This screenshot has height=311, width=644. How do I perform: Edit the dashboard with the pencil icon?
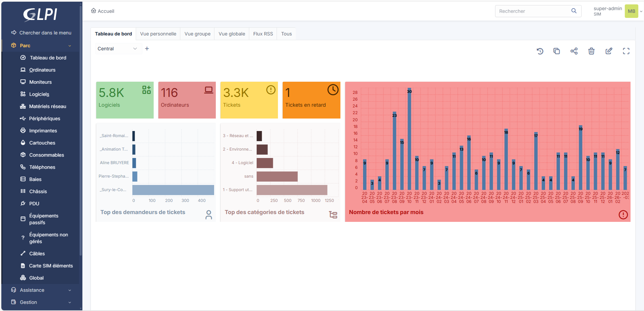(609, 51)
